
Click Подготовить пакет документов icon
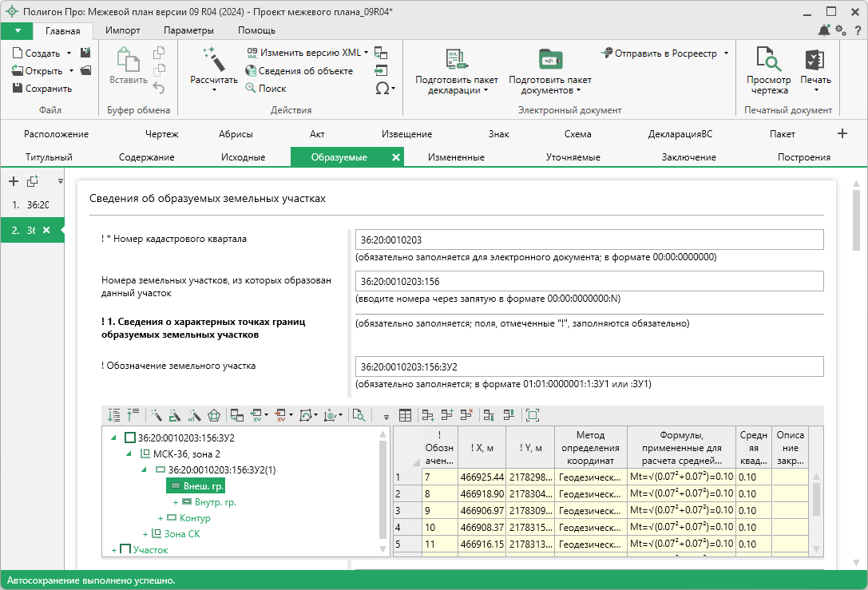click(x=549, y=60)
